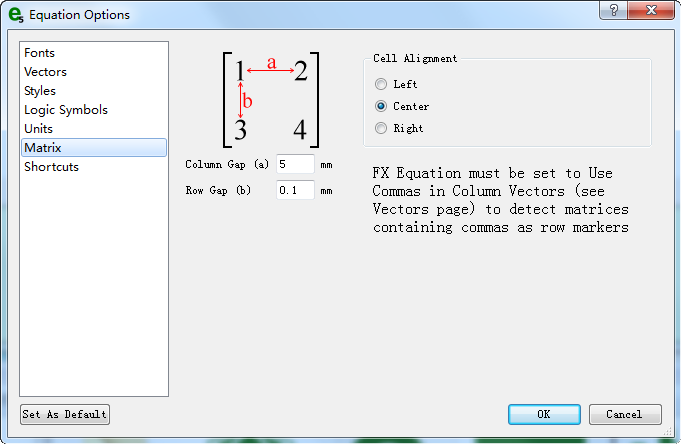This screenshot has width=682, height=445.
Task: Select Left cell alignment
Action: [380, 85]
